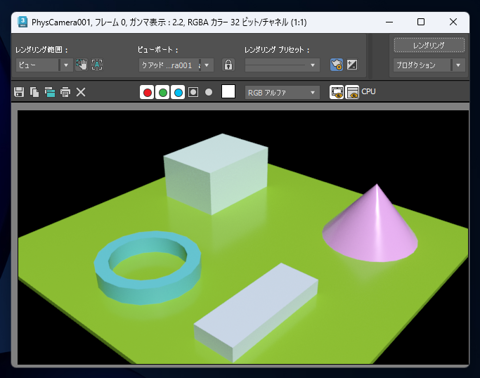Screen dimensions: 480x378
Task: Click the CPU label in toolbar
Action: 369,91
